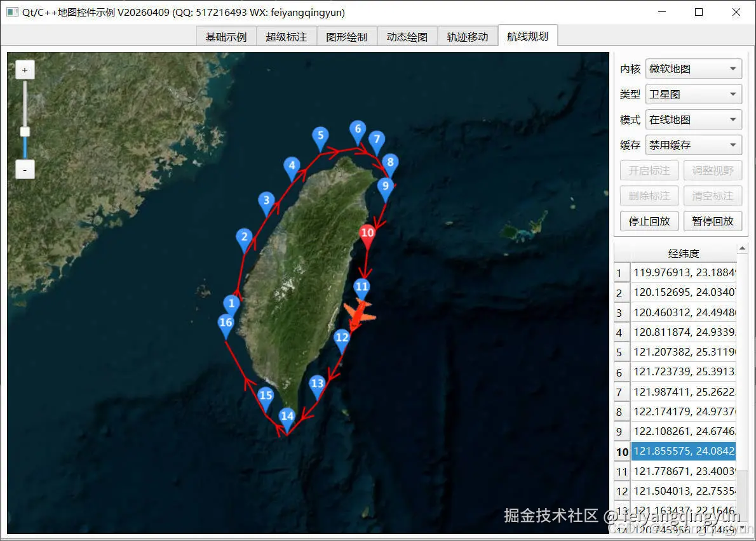Select coordinate row 119.976913, 23.1884
The height and width of the screenshot is (541, 756).
(x=683, y=272)
